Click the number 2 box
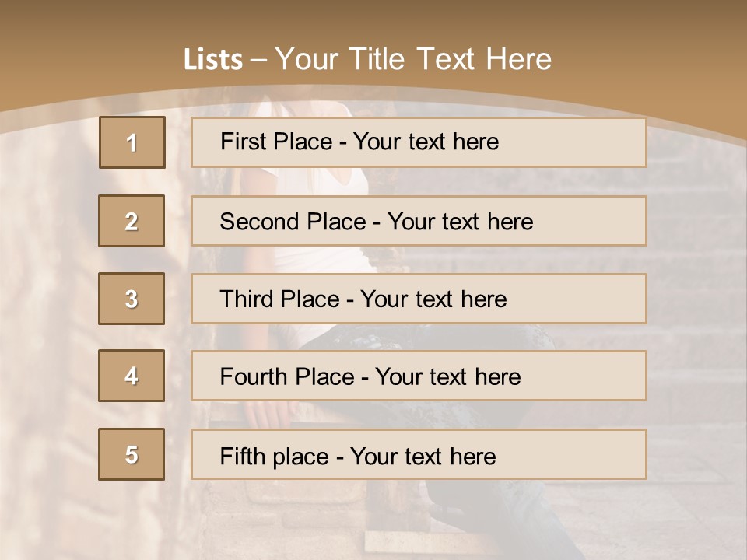This screenshot has width=747, height=560. click(132, 220)
